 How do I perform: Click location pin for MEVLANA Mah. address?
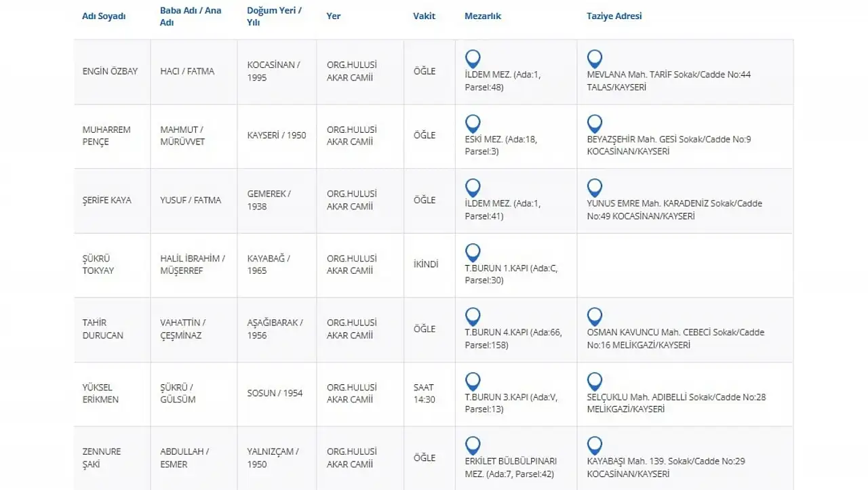point(595,59)
